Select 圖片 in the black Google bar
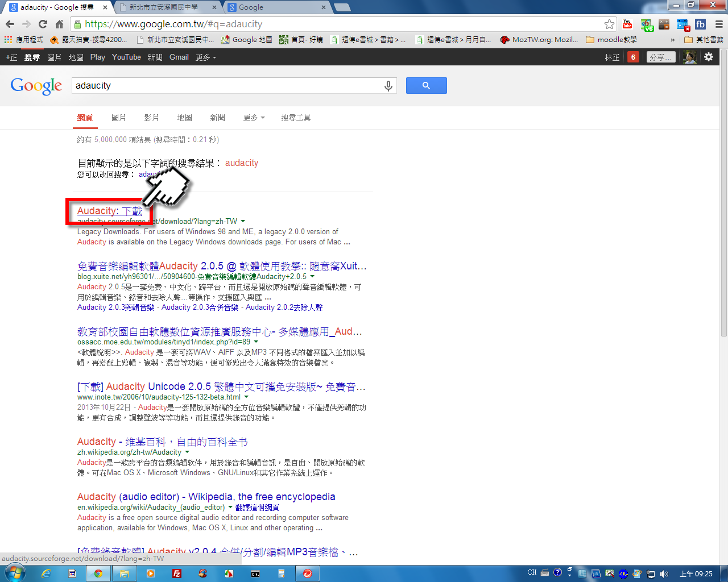728x582 pixels. (54, 57)
